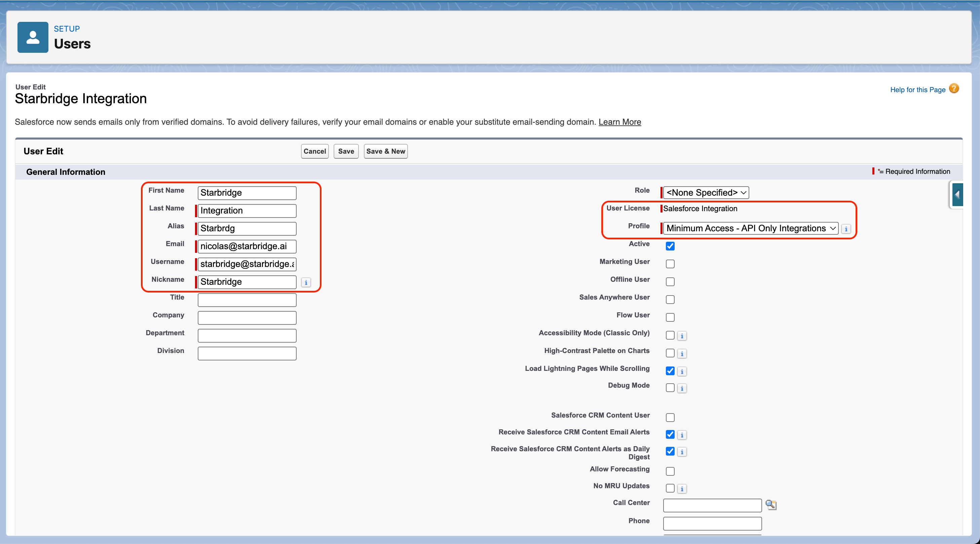This screenshot has width=980, height=544.
Task: Toggle High-Contrast Palette on Charts checkbox
Action: tap(670, 353)
